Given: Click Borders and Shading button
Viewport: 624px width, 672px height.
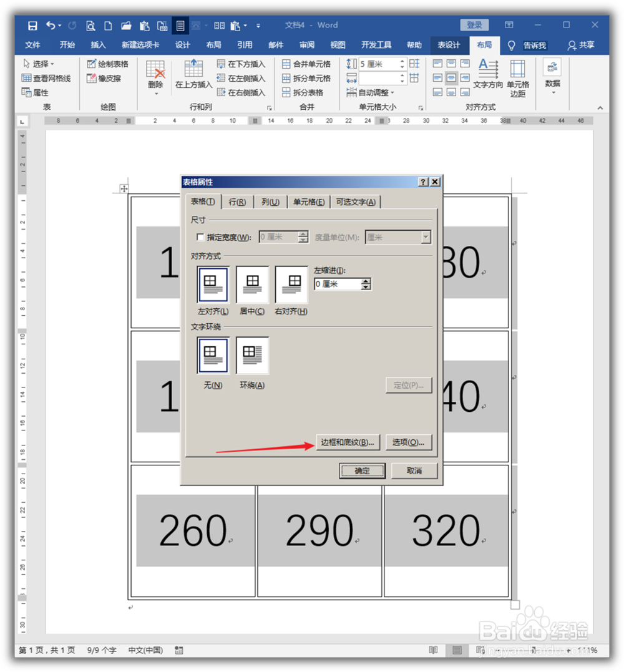Looking at the screenshot, I should (348, 442).
